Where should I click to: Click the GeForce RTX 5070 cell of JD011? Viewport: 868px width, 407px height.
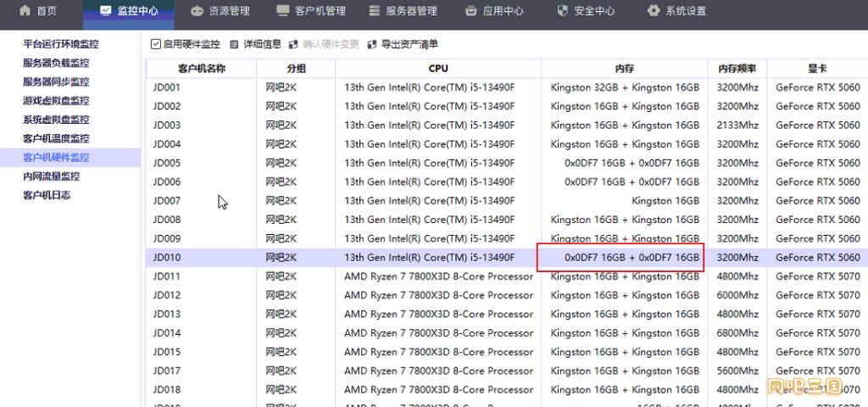[818, 276]
